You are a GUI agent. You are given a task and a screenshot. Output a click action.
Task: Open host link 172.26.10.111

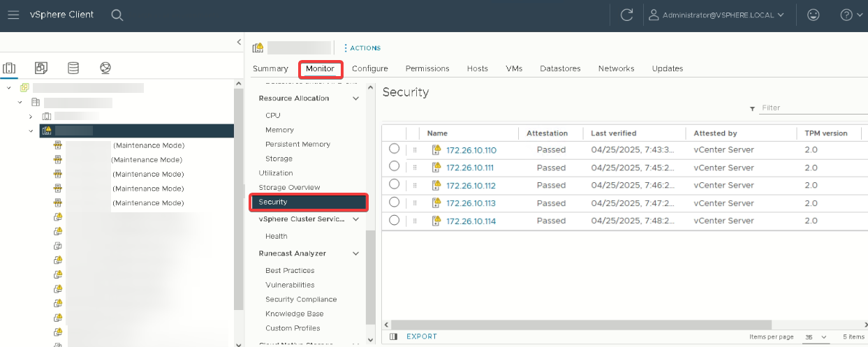(x=470, y=168)
